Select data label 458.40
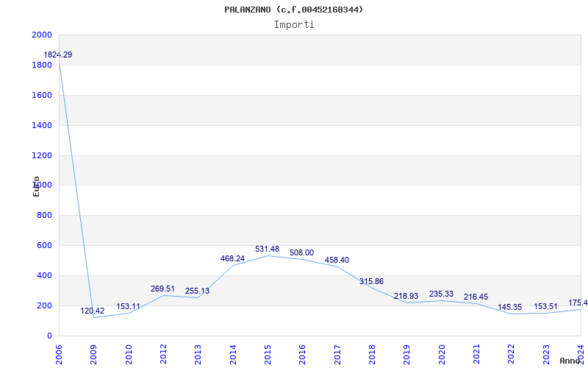This screenshot has height=368, width=588. pos(337,260)
